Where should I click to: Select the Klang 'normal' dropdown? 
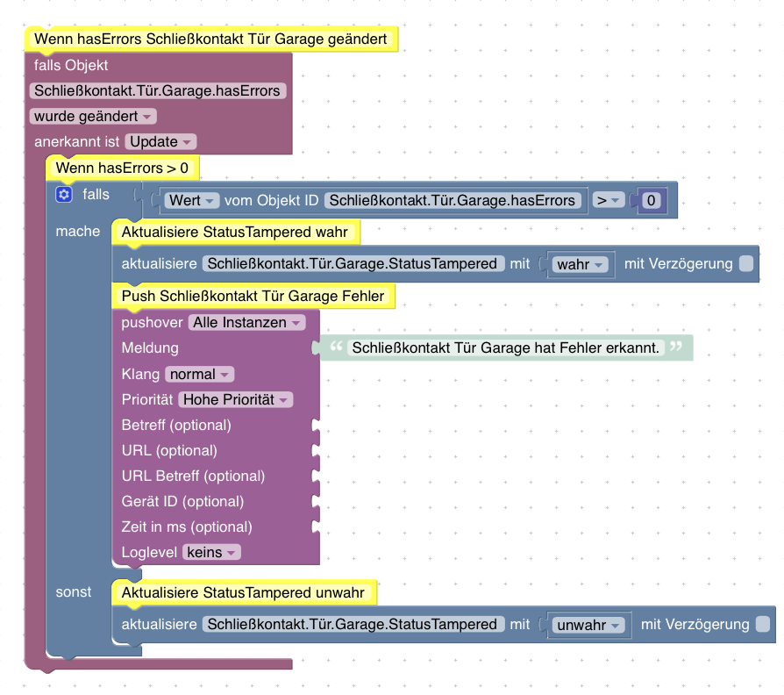(200, 375)
